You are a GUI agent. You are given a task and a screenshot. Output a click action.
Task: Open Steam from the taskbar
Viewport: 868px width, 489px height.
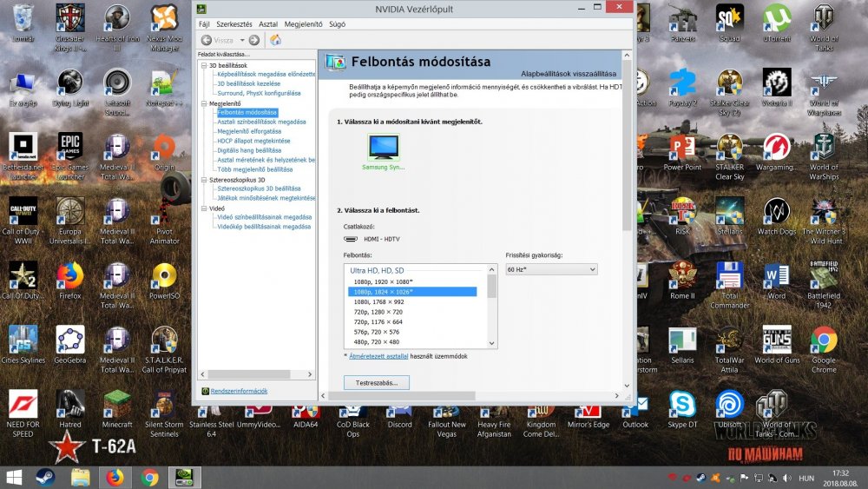pyautogui.click(x=45, y=478)
